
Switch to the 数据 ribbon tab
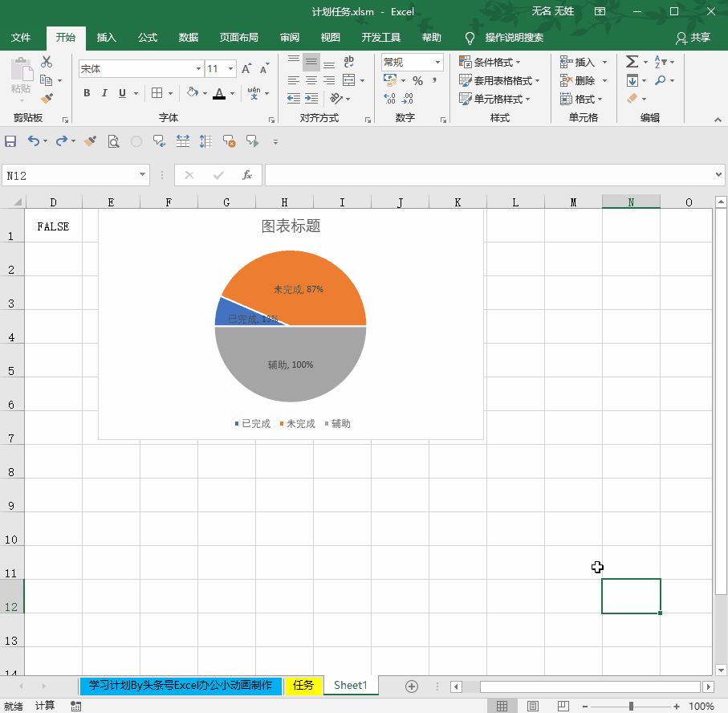188,38
